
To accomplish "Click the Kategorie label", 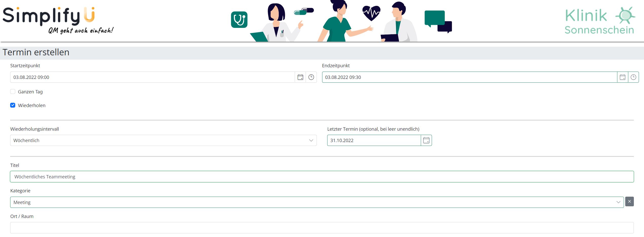I will (20, 191).
